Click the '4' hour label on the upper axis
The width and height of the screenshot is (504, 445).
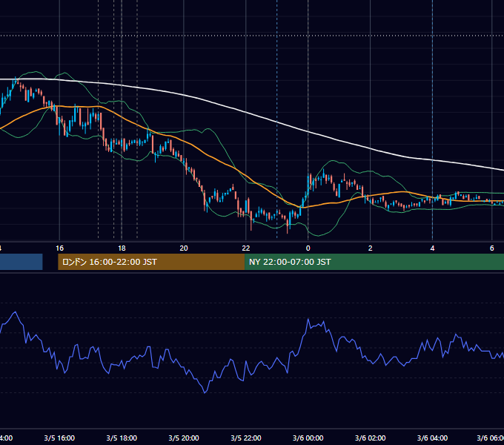coord(432,248)
